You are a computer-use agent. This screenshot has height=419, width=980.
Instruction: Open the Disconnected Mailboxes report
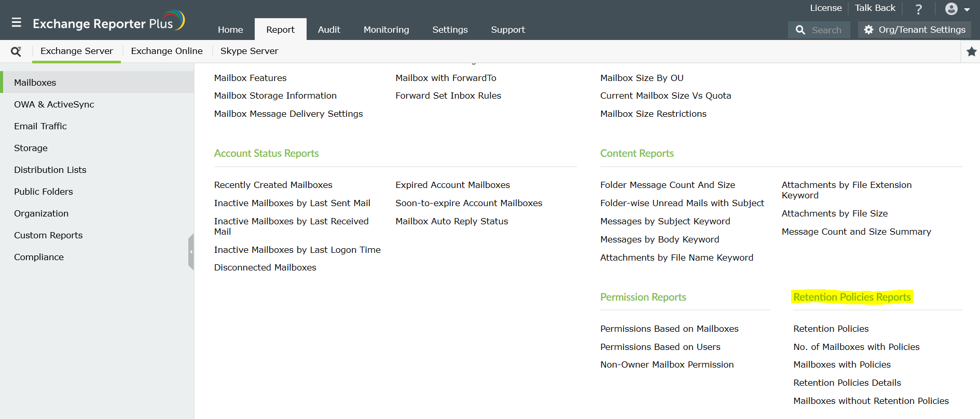pos(265,267)
